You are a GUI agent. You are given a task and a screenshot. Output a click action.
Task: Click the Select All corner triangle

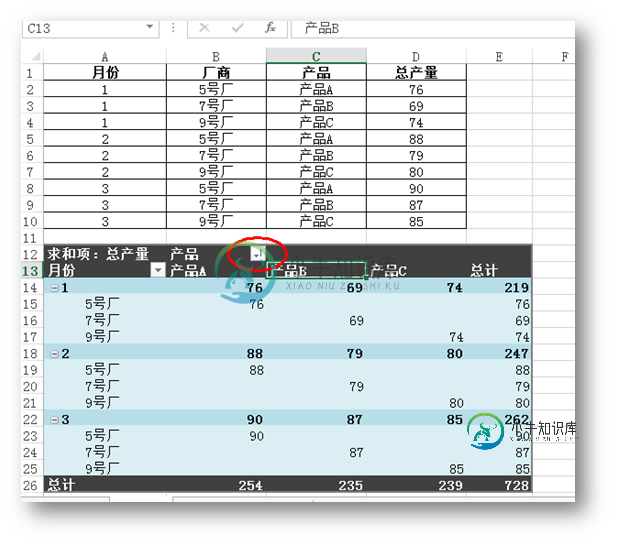(x=36, y=56)
